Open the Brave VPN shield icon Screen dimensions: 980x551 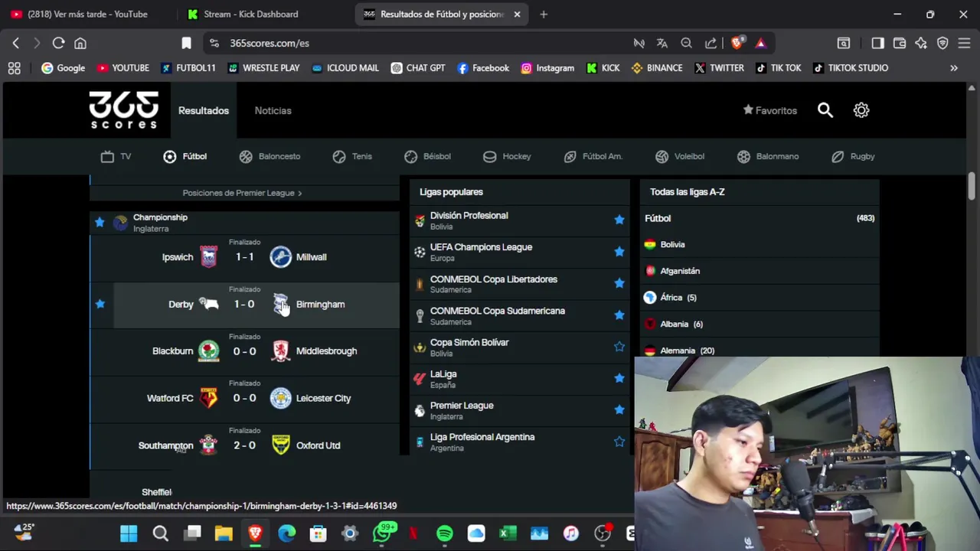tap(942, 43)
